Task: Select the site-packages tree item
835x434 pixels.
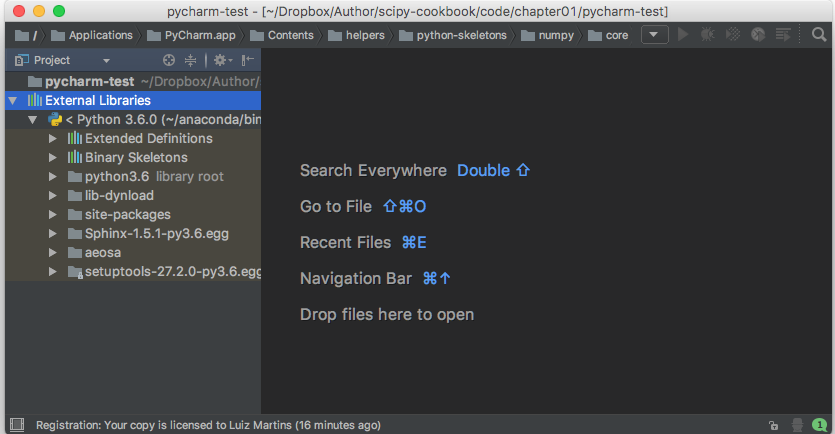Action: (128, 215)
